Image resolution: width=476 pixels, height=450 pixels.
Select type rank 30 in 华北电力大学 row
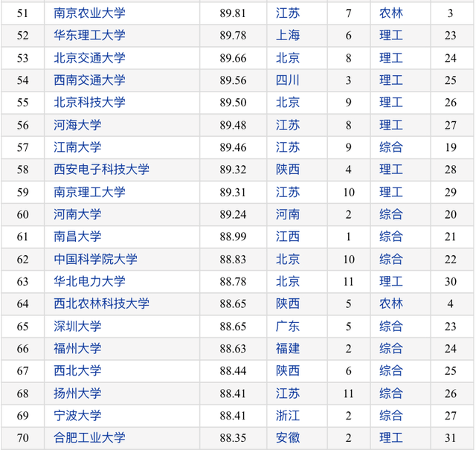(x=451, y=282)
